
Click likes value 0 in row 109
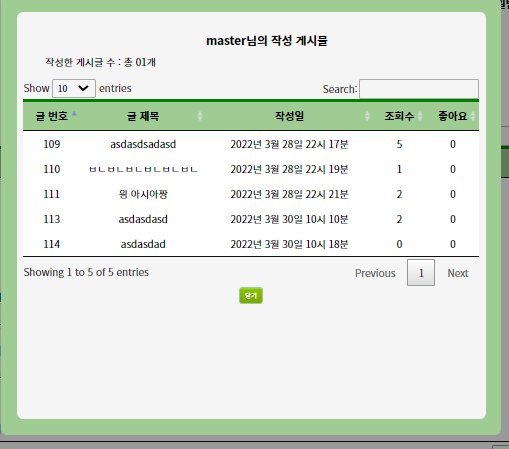coord(453,144)
